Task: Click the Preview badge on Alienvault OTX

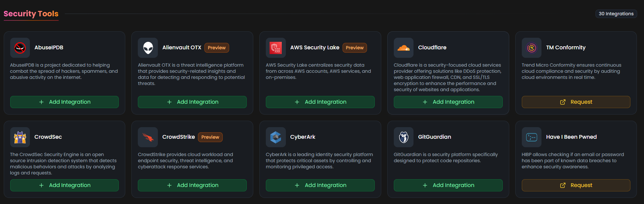Action: 217,48
